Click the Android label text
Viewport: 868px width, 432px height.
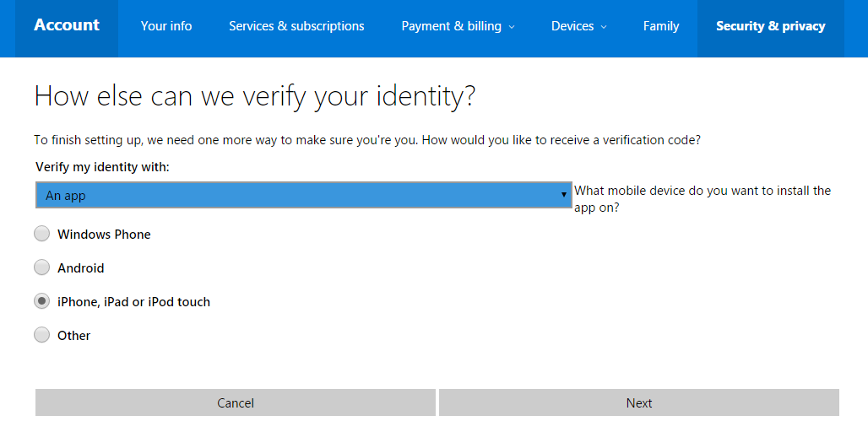(x=81, y=268)
